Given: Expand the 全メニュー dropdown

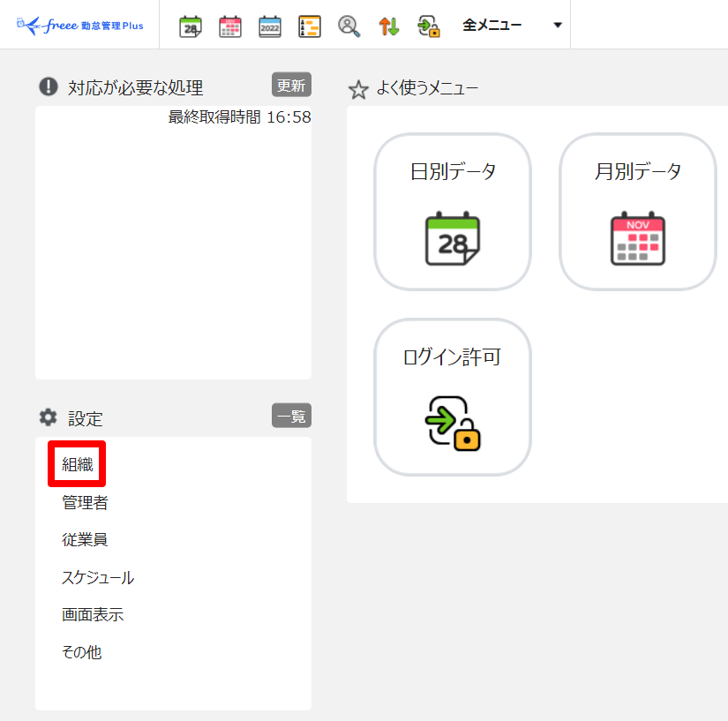Looking at the screenshot, I should tap(512, 25).
